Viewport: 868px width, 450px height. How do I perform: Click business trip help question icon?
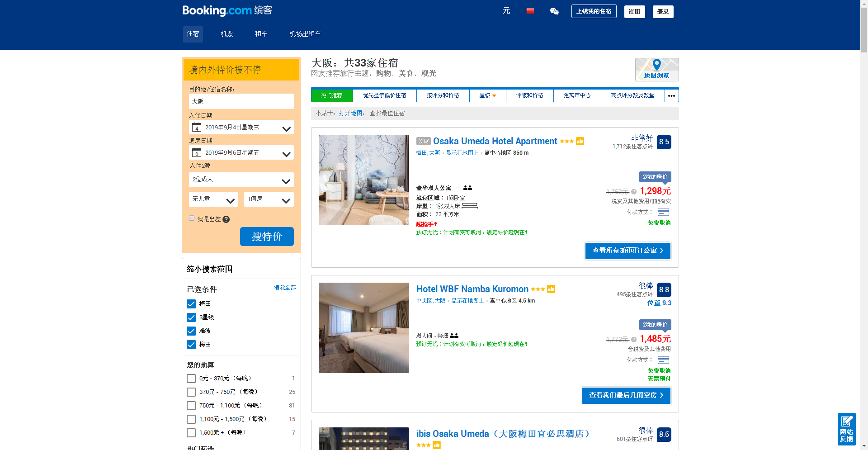click(226, 219)
